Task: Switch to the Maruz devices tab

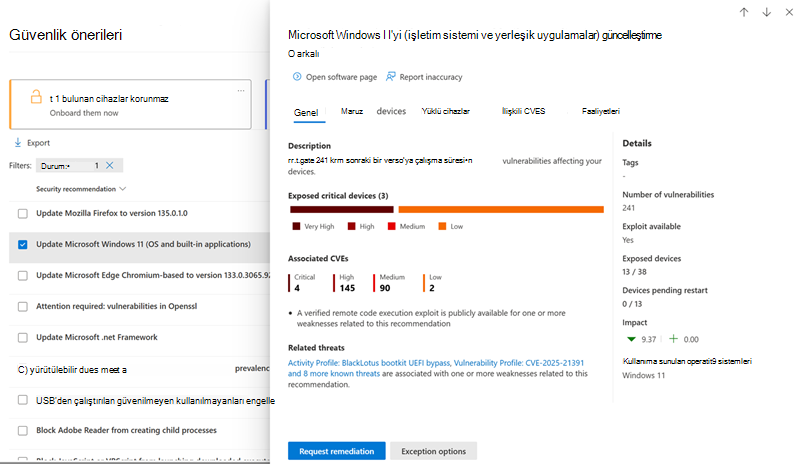Action: click(x=373, y=111)
